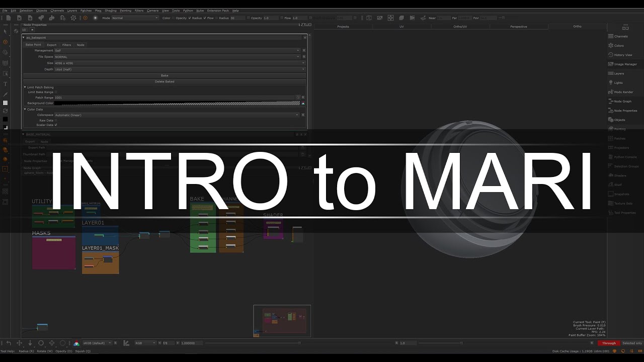The width and height of the screenshot is (644, 362).
Task: Open the Management Self dropdown
Action: point(177,50)
